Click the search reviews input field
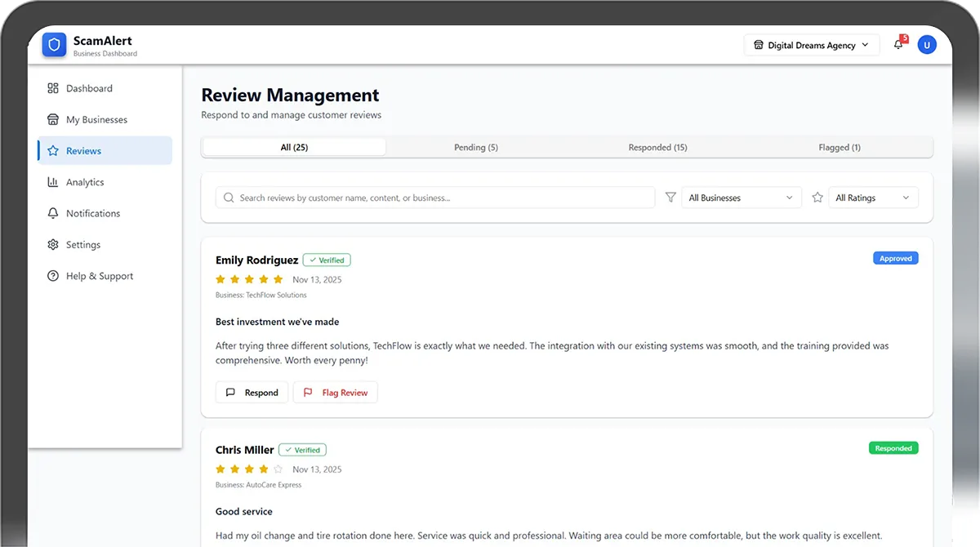980x547 pixels. (x=441, y=198)
